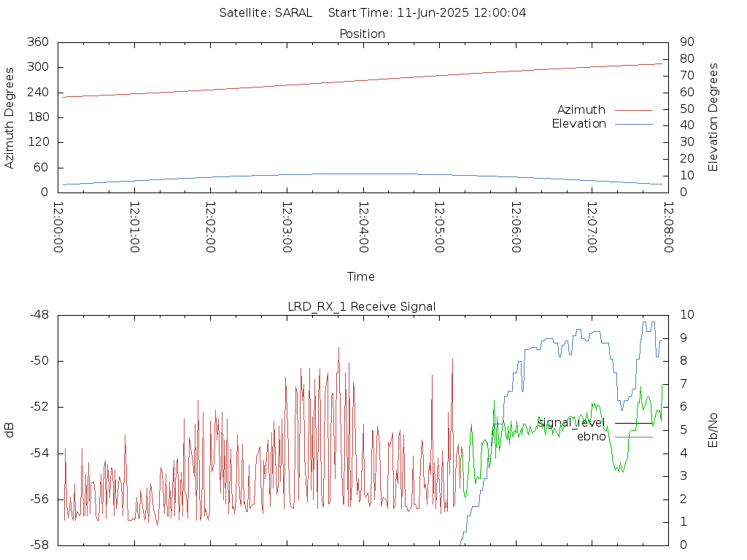Click the '12:06:00' time tick label
Viewport: 747px width, 560px height.
[516, 227]
